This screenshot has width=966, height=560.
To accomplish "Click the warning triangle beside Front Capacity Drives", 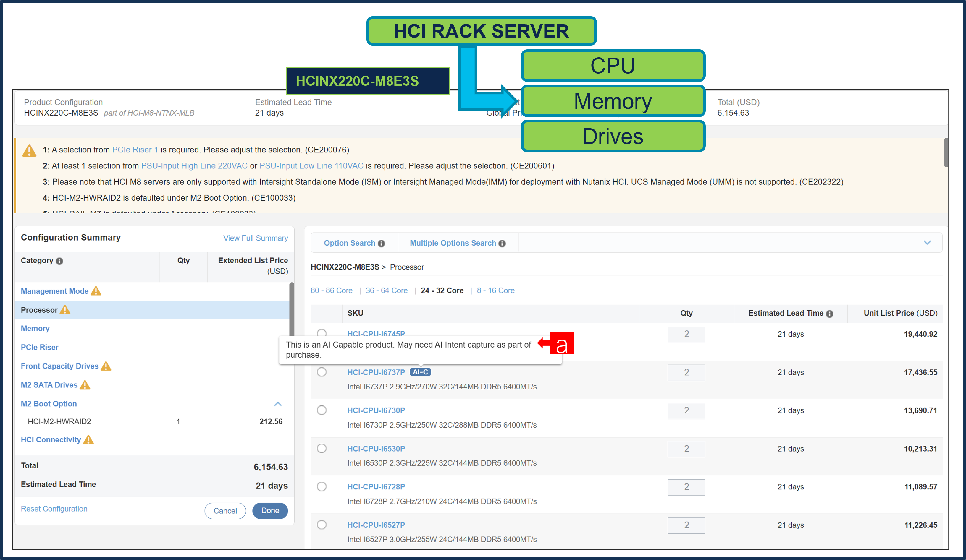I will [x=106, y=366].
